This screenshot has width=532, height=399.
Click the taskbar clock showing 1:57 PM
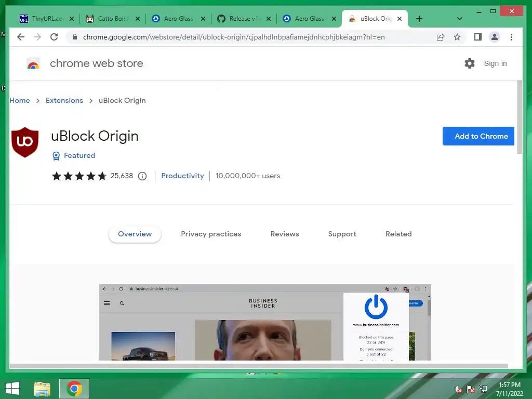[x=510, y=389]
